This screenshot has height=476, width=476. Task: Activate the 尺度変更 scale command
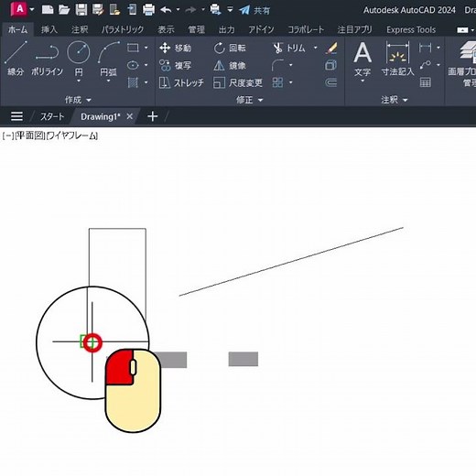tap(238, 82)
